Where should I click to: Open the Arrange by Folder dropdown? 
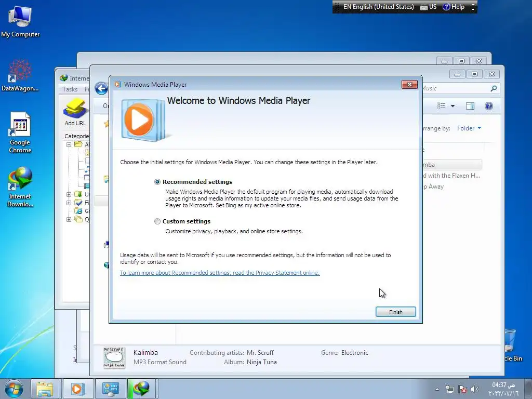coord(469,128)
